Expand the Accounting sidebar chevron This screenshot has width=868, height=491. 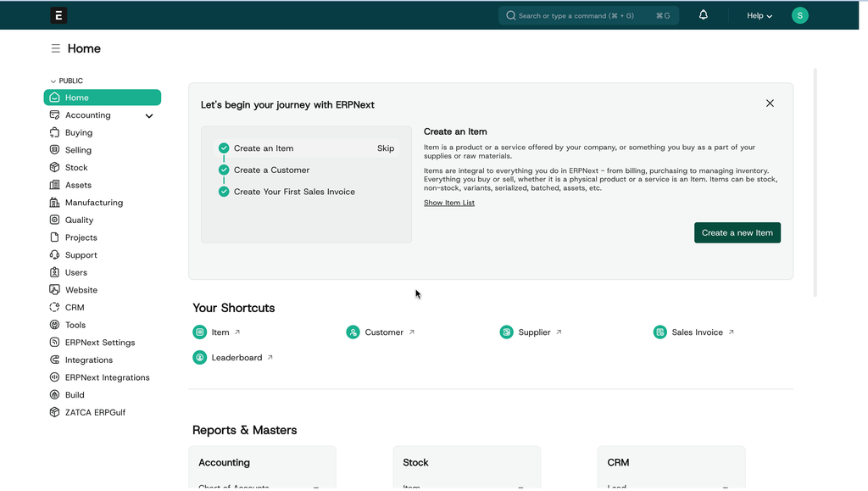pyautogui.click(x=149, y=115)
